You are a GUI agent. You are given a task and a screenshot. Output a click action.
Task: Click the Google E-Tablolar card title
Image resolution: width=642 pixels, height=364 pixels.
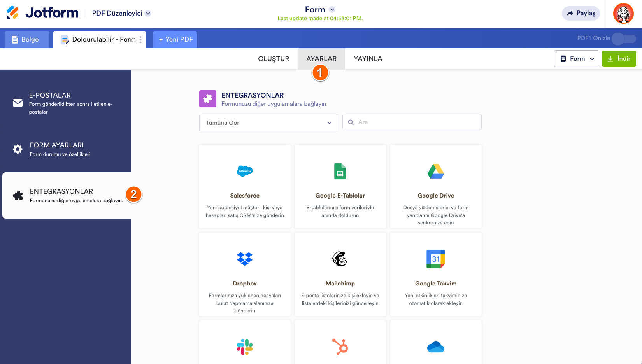(x=340, y=196)
